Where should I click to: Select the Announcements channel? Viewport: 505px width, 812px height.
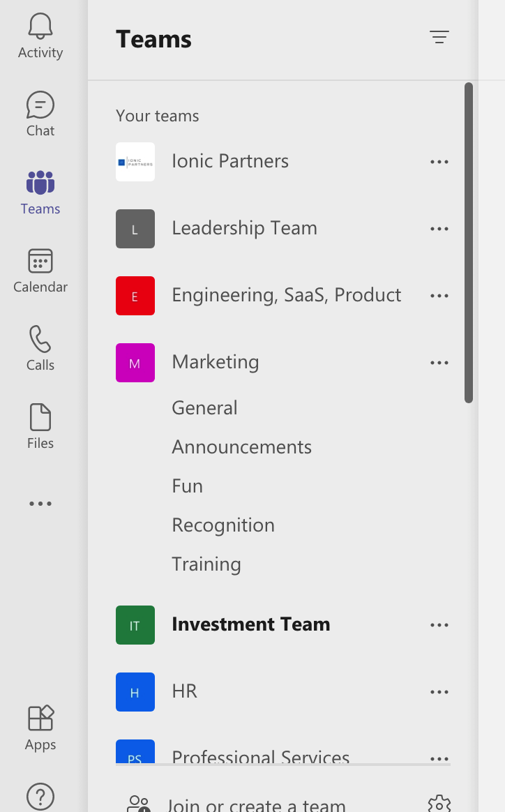pyautogui.click(x=241, y=447)
